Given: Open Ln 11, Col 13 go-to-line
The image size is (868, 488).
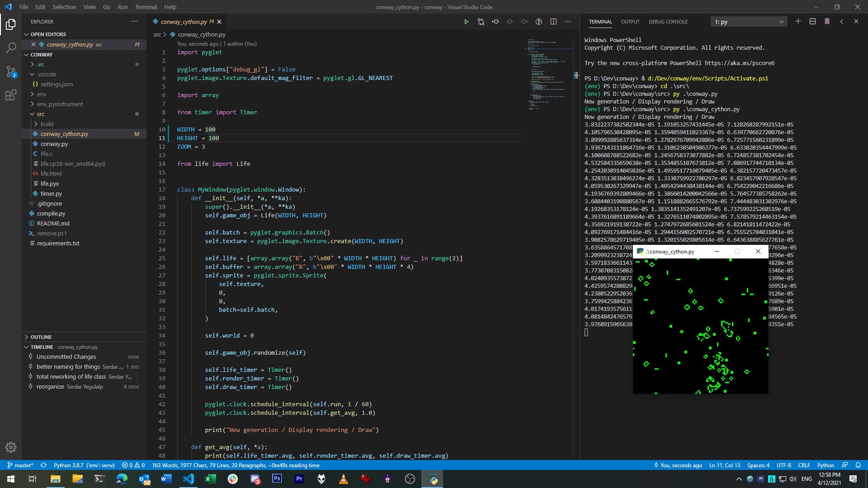Looking at the screenshot, I should tap(725, 465).
